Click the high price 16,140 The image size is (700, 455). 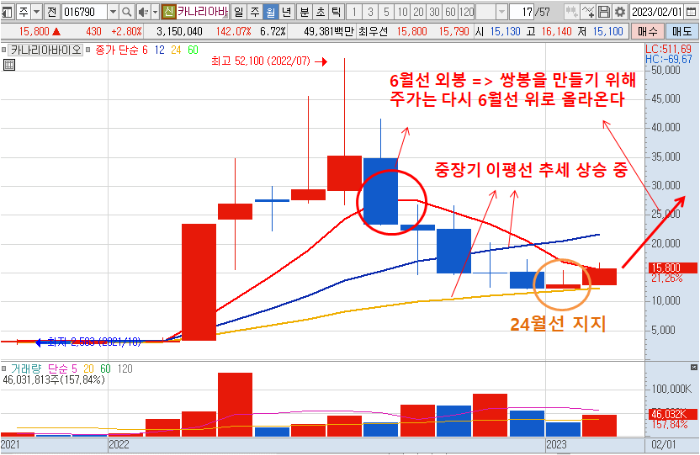tap(556, 31)
